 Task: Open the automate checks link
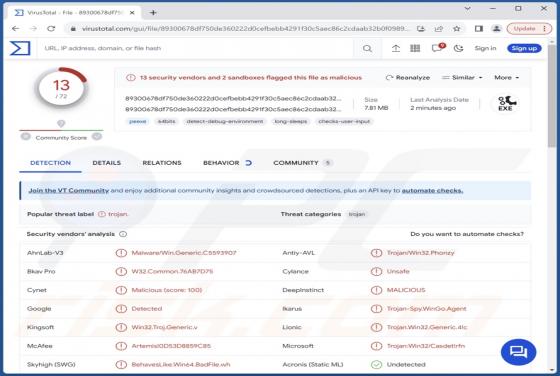point(432,191)
